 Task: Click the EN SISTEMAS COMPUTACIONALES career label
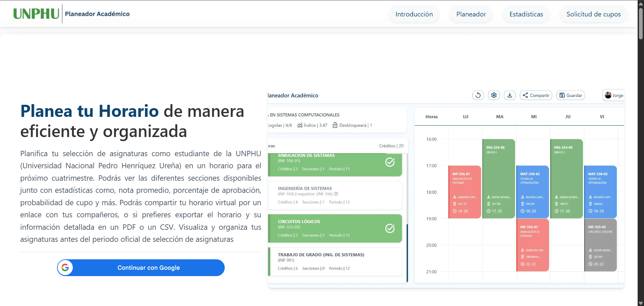304,115
